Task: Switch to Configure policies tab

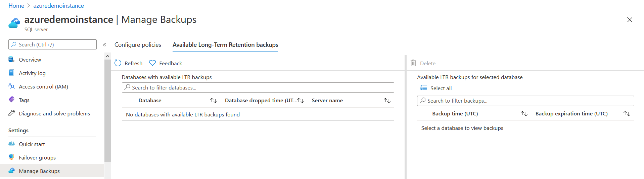Action: (x=138, y=45)
